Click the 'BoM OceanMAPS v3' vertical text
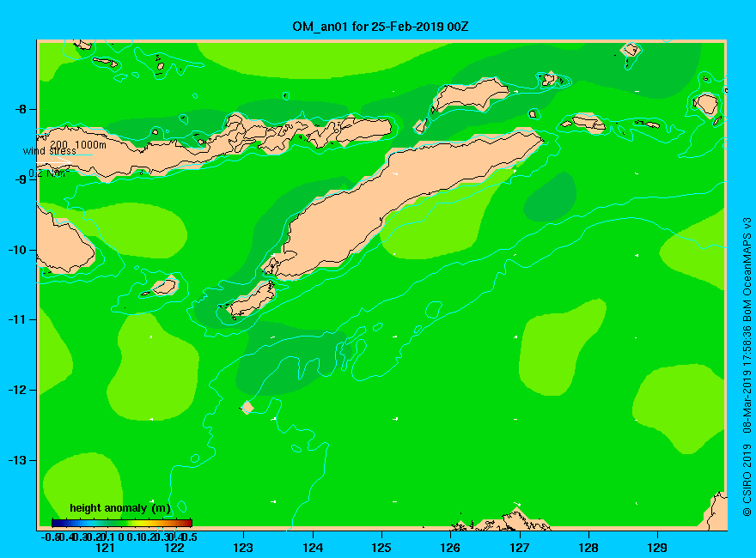Viewport: 756px width, 558px height. click(747, 269)
